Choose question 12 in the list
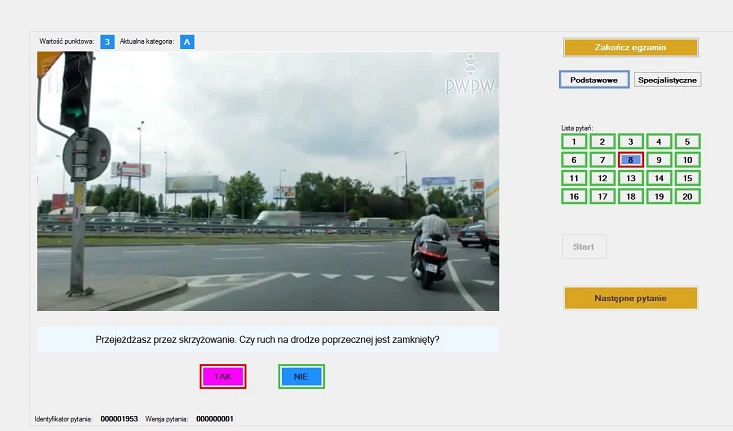 602,178
